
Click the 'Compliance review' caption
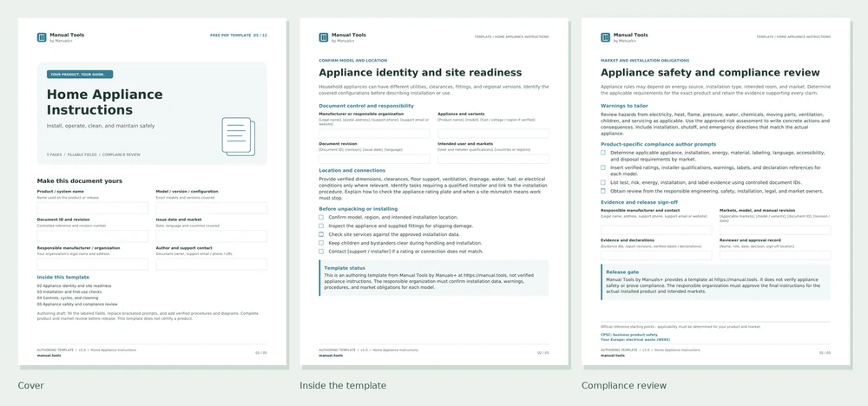(x=624, y=385)
